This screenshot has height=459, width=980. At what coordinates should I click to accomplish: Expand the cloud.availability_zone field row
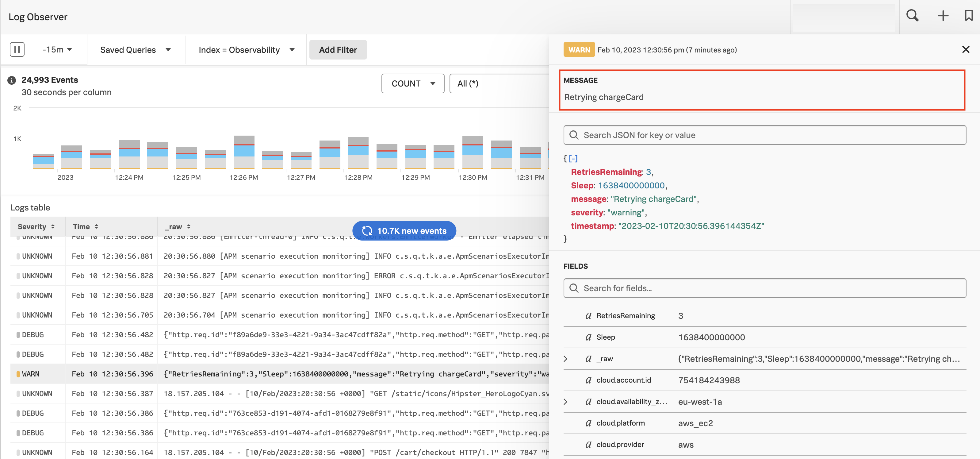tap(566, 402)
